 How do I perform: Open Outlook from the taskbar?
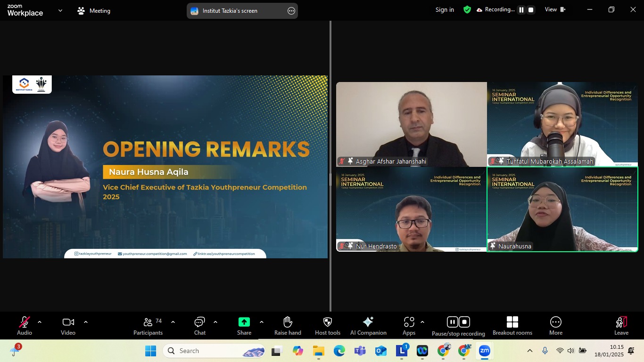click(381, 351)
